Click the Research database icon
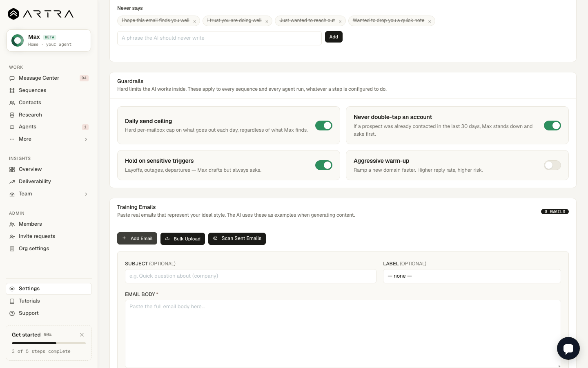Viewport: 588px width, 368px height. (12, 115)
